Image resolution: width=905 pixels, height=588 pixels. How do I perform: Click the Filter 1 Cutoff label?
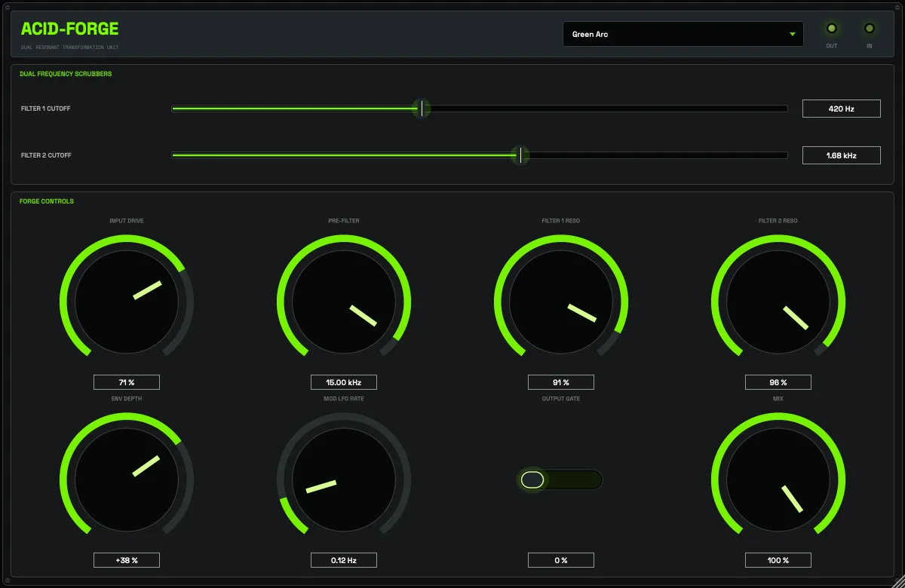click(x=46, y=109)
